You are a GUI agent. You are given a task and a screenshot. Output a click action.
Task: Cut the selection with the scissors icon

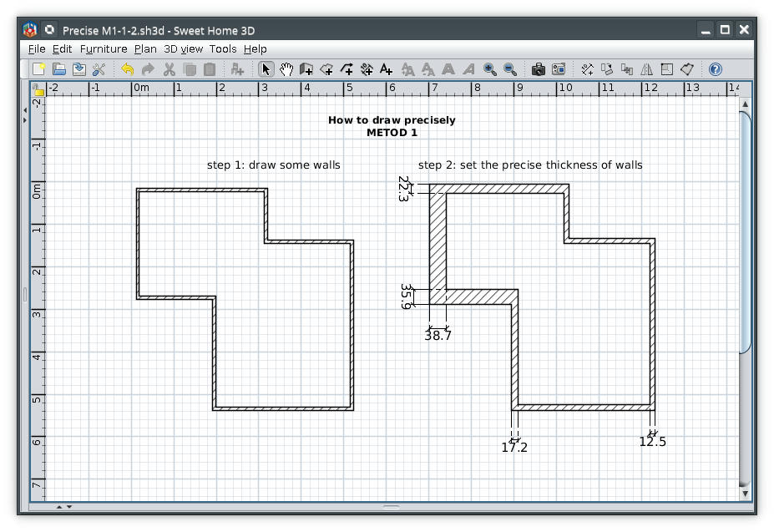(x=169, y=69)
